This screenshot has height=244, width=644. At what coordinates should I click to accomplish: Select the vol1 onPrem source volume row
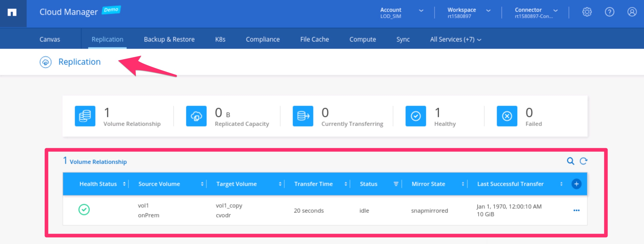[148, 210]
